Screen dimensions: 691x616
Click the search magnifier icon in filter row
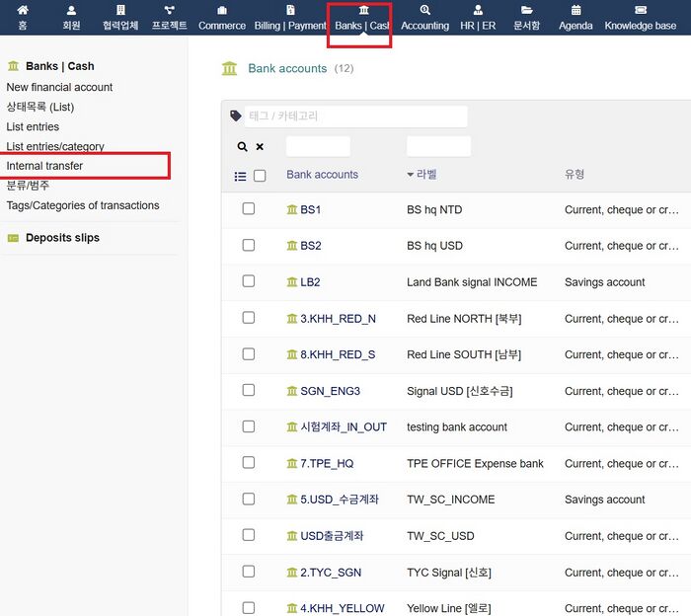tap(243, 147)
